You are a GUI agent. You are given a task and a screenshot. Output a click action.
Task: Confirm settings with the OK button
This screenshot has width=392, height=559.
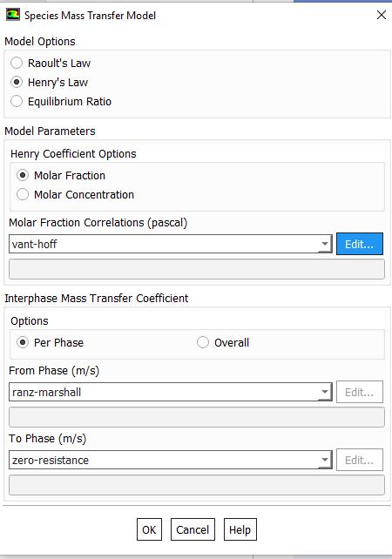pyautogui.click(x=149, y=529)
